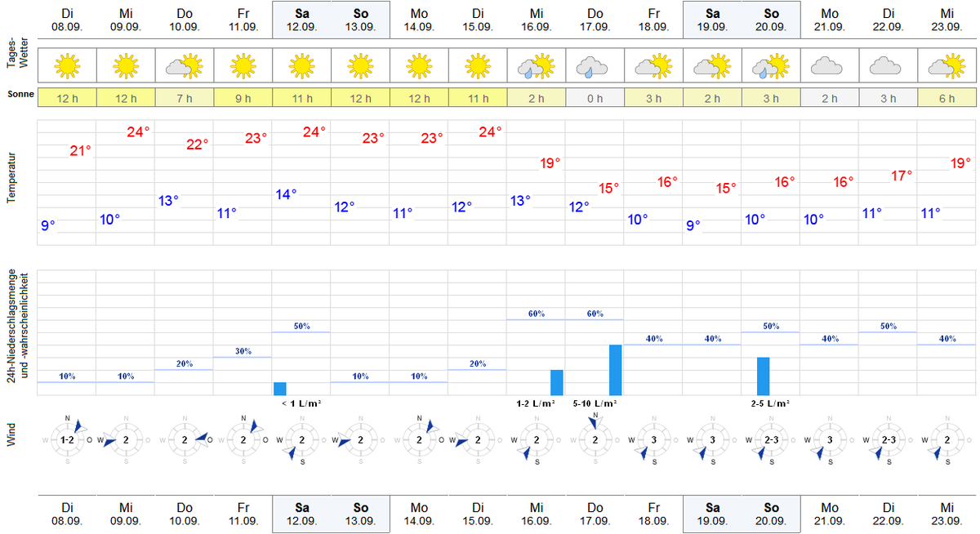Image resolution: width=980 pixels, height=534 pixels.
Task: Click the blue precipitation bar for Mi 16.09.
Action: click(x=557, y=383)
